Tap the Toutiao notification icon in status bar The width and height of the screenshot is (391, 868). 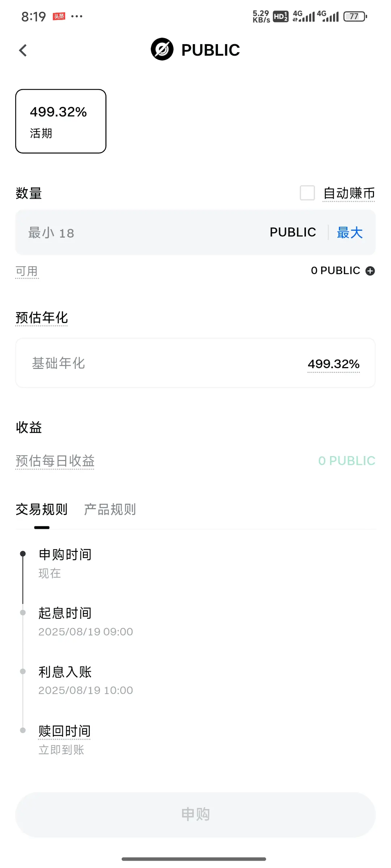click(59, 16)
